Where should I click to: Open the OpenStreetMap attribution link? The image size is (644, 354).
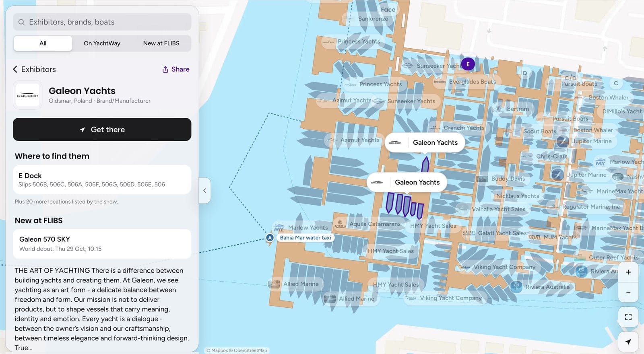point(248,350)
